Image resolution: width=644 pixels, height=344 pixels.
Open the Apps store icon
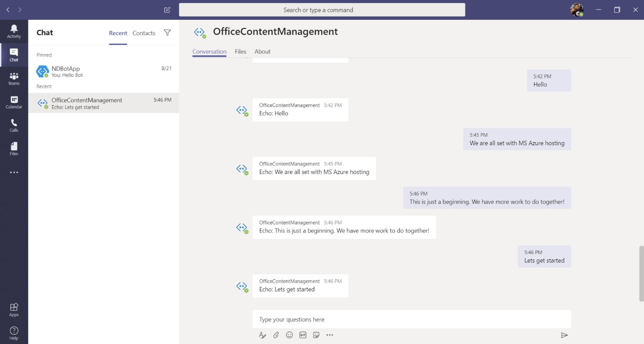pos(14,309)
